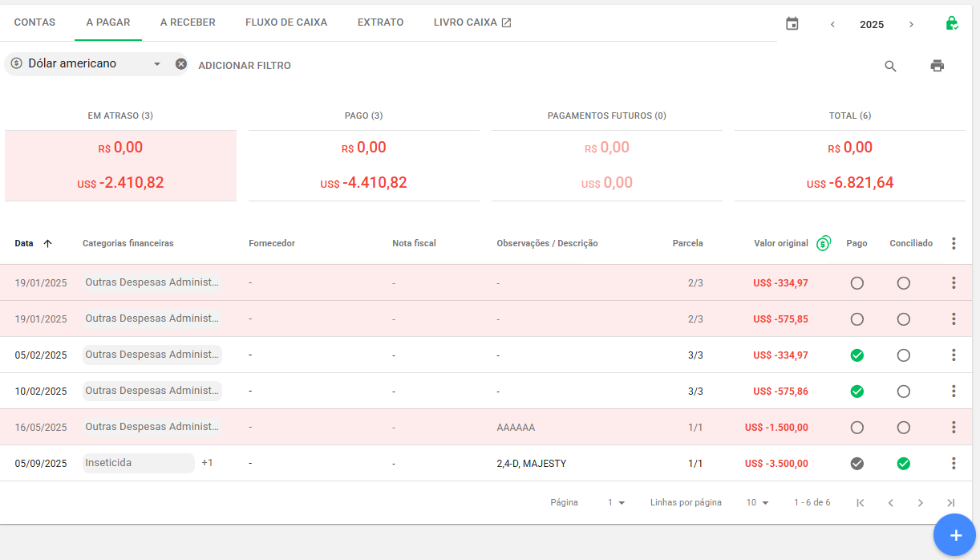Open column options menu in table header
This screenshot has width=980, height=560.
(x=954, y=243)
